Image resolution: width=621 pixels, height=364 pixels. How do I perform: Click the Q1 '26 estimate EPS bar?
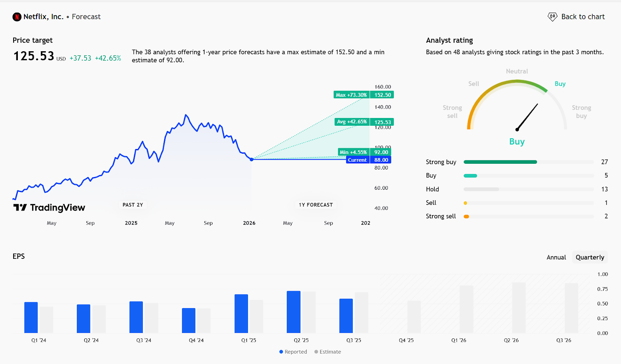click(x=466, y=309)
